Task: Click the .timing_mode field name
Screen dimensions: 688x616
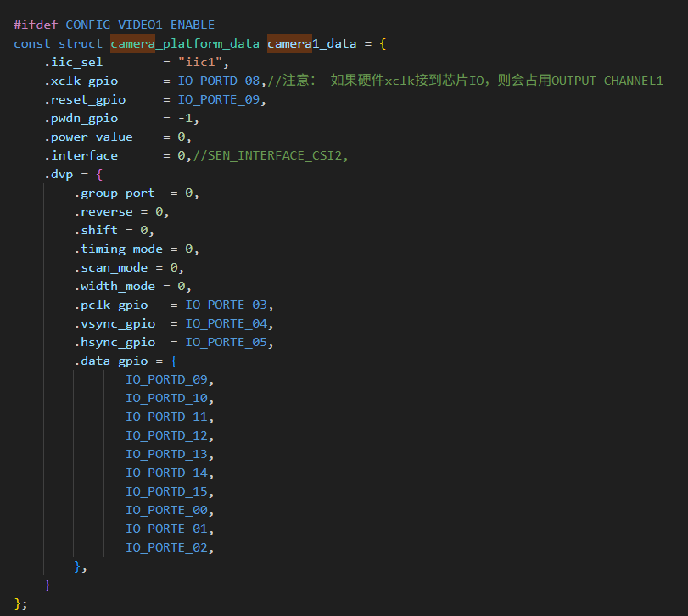Action: point(118,249)
